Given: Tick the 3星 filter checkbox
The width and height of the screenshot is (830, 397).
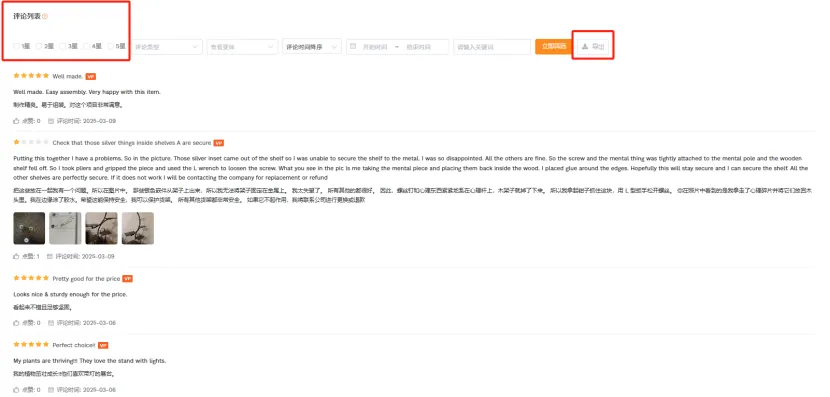Looking at the screenshot, I should coord(63,47).
